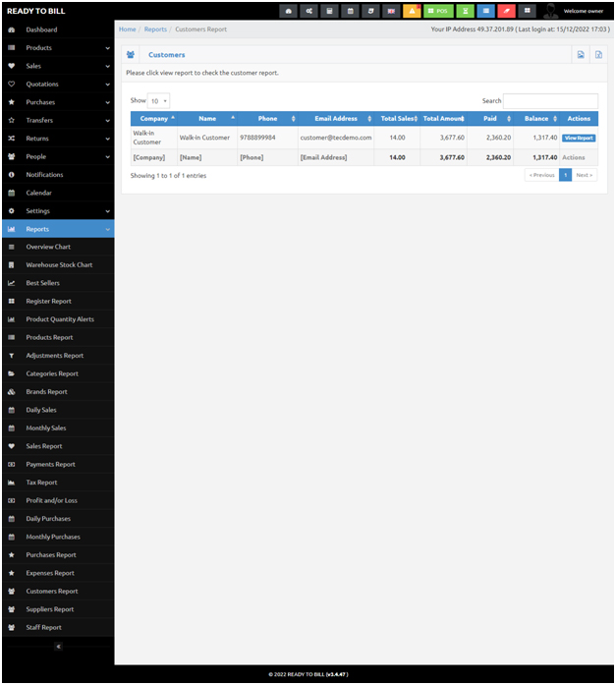616x685 pixels.
Task: Open Dashboard in the sidebar
Action: pyautogui.click(x=58, y=29)
